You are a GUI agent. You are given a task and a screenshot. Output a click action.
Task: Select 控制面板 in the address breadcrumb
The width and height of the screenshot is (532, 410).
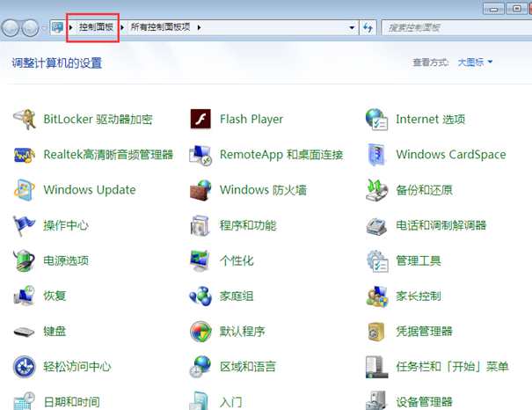point(96,27)
